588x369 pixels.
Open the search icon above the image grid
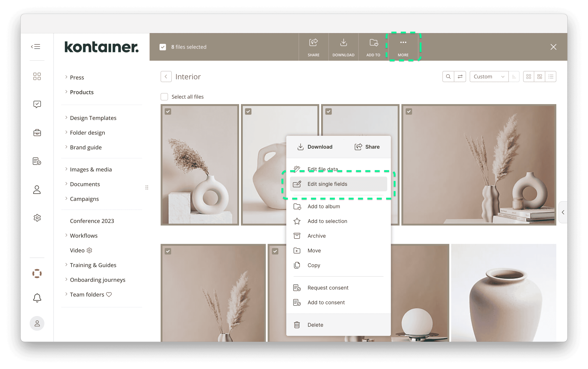click(x=448, y=76)
